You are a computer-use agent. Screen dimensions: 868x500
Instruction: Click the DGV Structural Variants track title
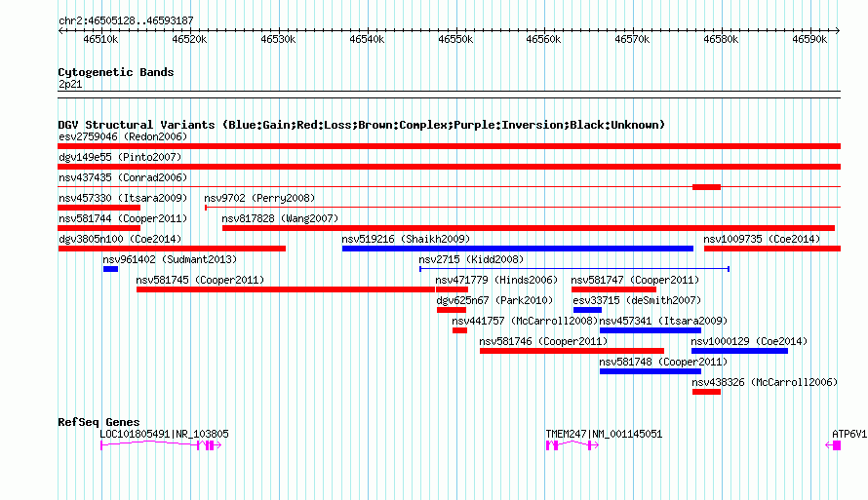pyautogui.click(x=362, y=125)
